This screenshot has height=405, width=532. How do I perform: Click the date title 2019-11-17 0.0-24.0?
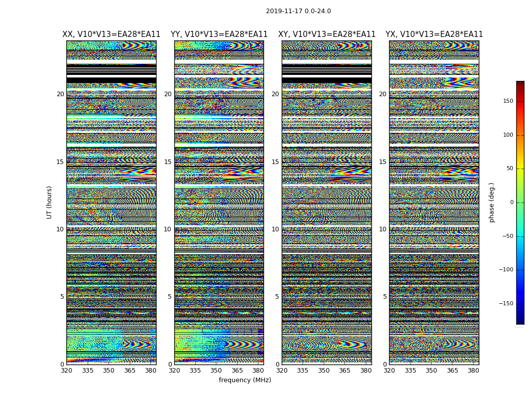298,11
